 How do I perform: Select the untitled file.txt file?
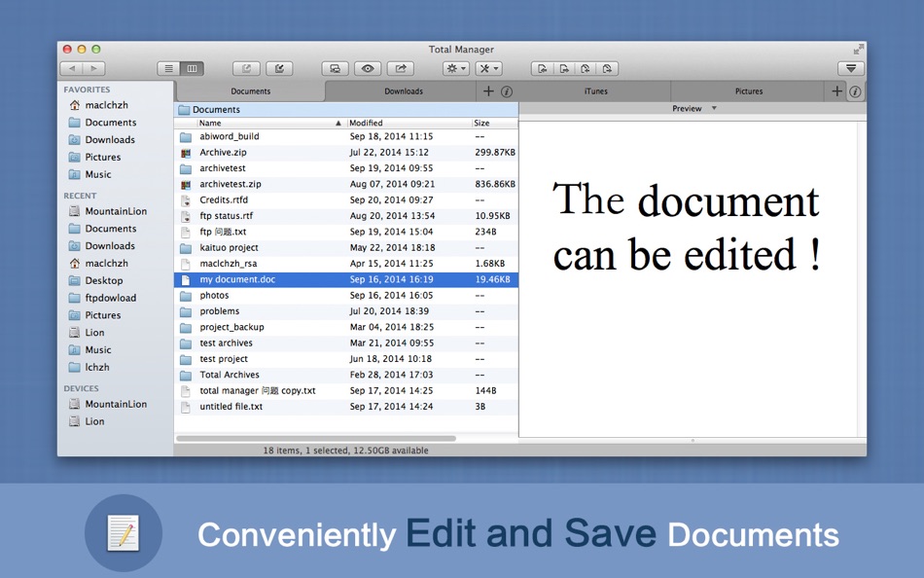click(x=346, y=408)
